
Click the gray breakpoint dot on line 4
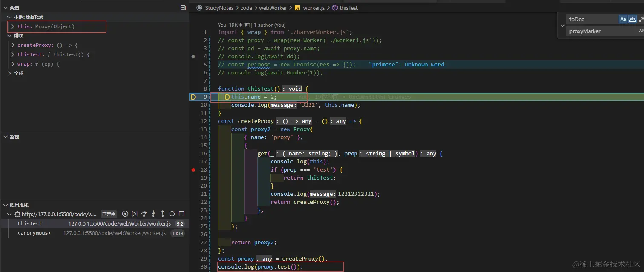pos(193,57)
